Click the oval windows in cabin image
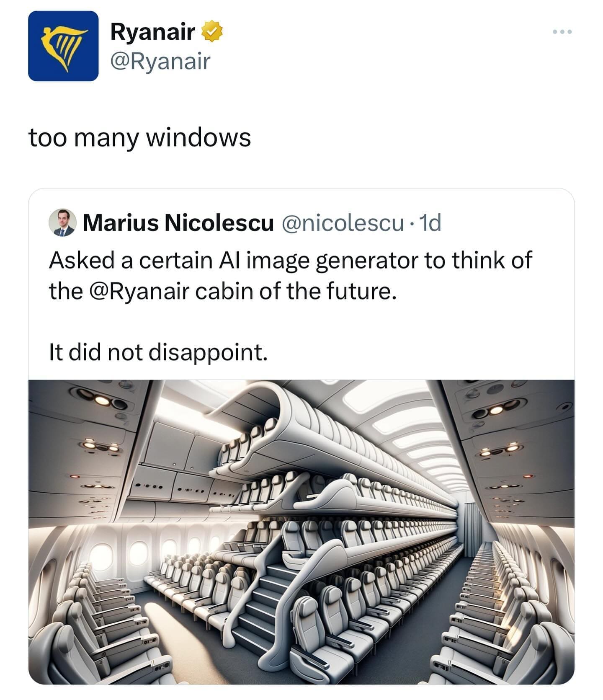The image size is (603, 700). point(138,553)
